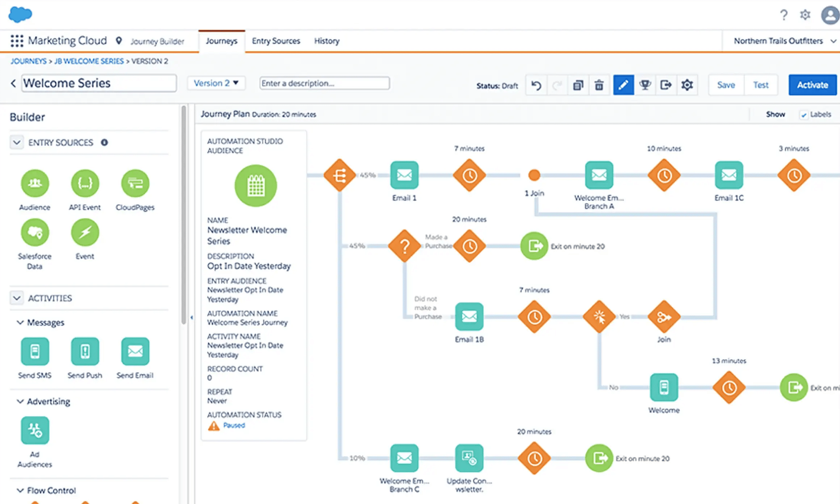This screenshot has width=840, height=504.
Task: Collapse the Advertising group
Action: (x=20, y=402)
